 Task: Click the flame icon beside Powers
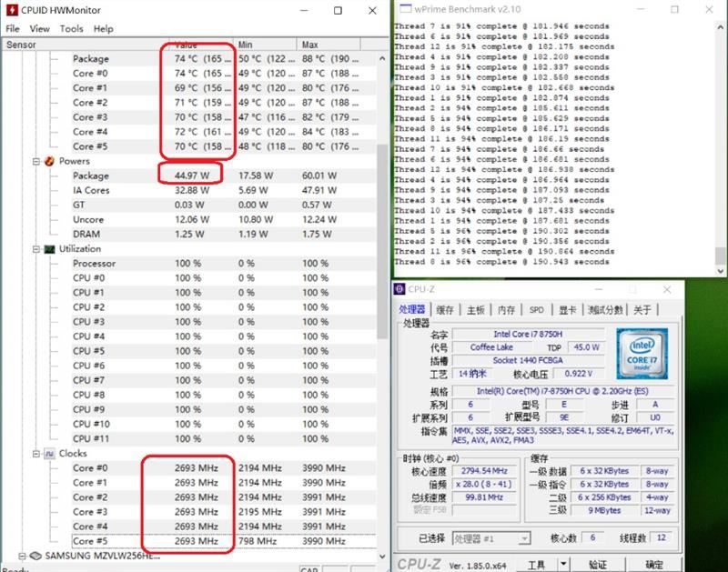49,161
